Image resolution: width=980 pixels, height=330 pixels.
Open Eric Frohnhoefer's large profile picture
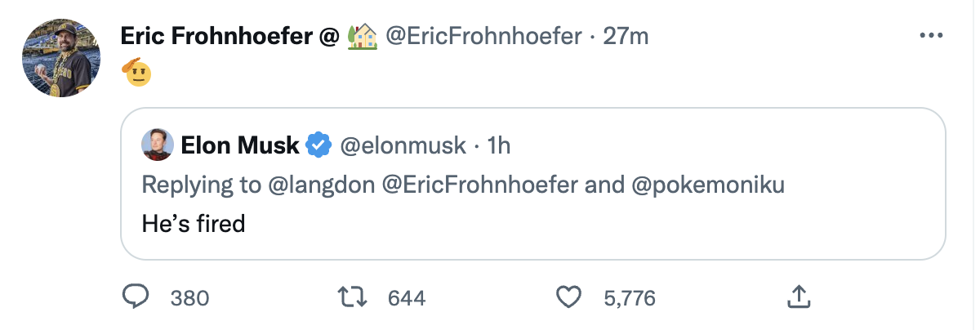point(60,58)
